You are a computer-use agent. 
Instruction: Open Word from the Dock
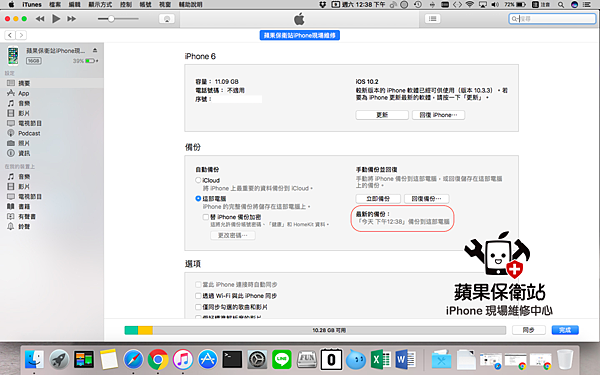point(406,360)
